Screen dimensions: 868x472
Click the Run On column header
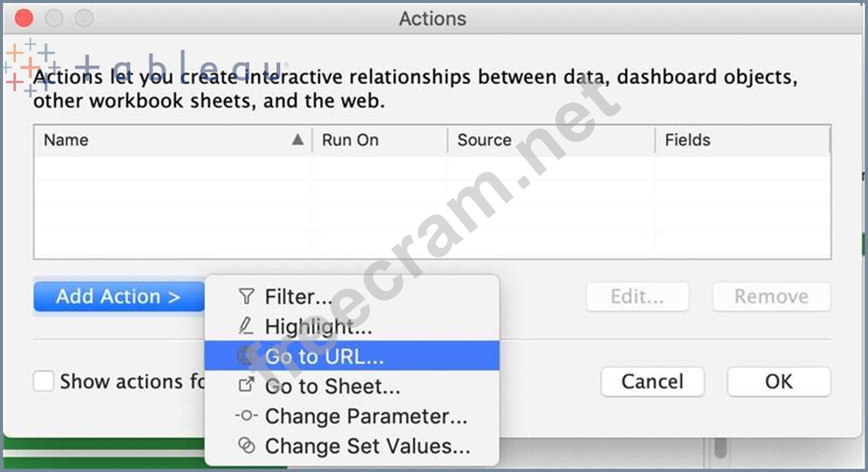pos(350,140)
